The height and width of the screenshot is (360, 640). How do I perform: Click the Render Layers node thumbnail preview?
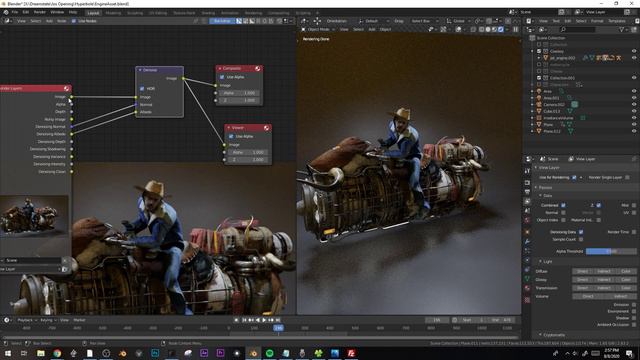pos(34,216)
